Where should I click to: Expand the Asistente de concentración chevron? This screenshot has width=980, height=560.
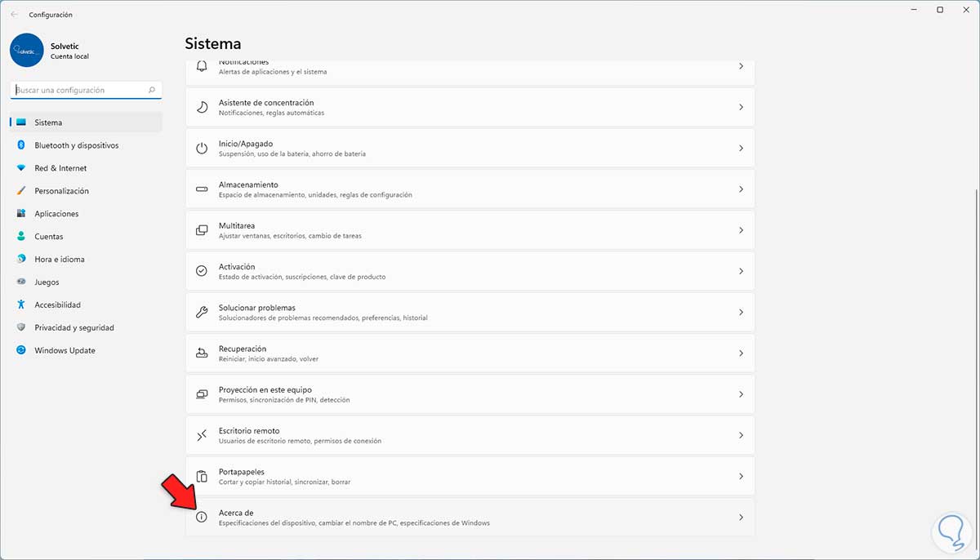[x=741, y=107]
